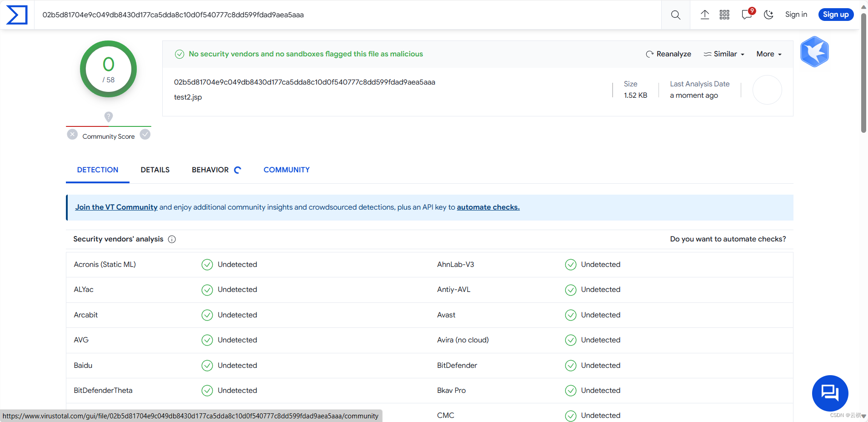This screenshot has height=422, width=868.
Task: Open the More options dropdown
Action: (x=768, y=54)
